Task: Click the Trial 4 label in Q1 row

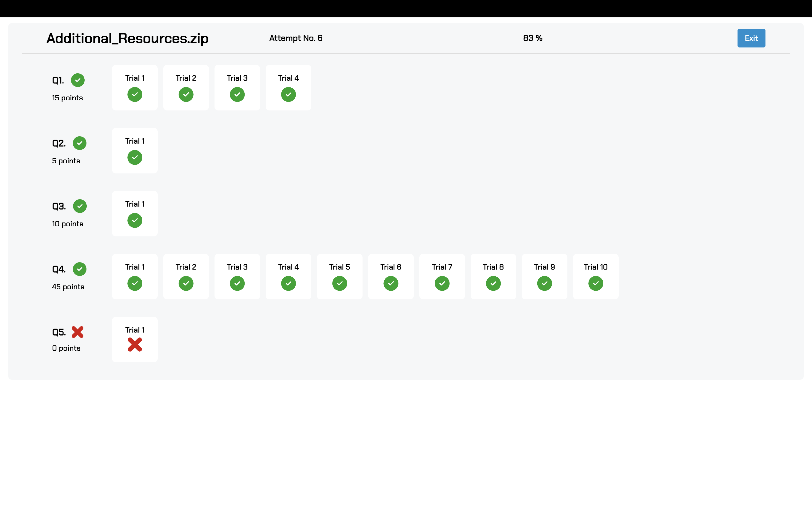Action: pos(288,78)
